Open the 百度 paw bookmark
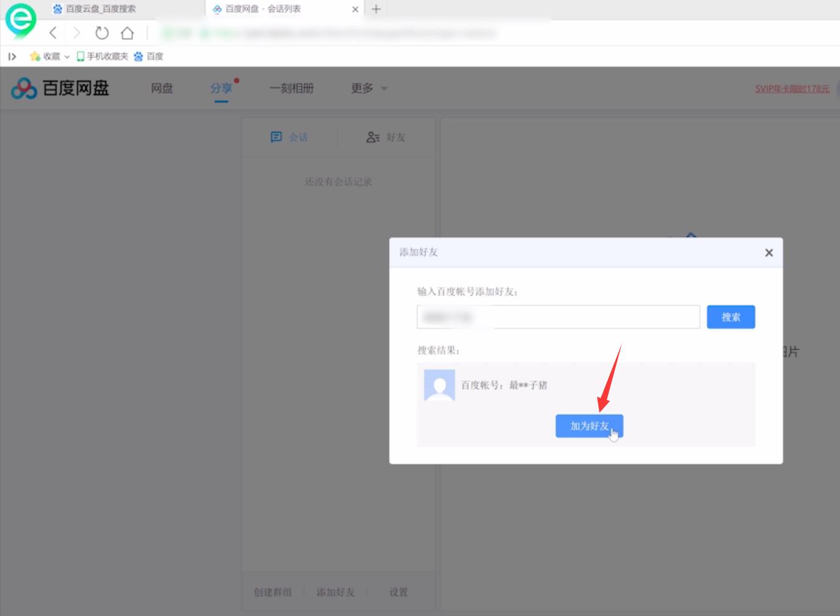Screen dimensions: 840x616 click(x=148, y=56)
